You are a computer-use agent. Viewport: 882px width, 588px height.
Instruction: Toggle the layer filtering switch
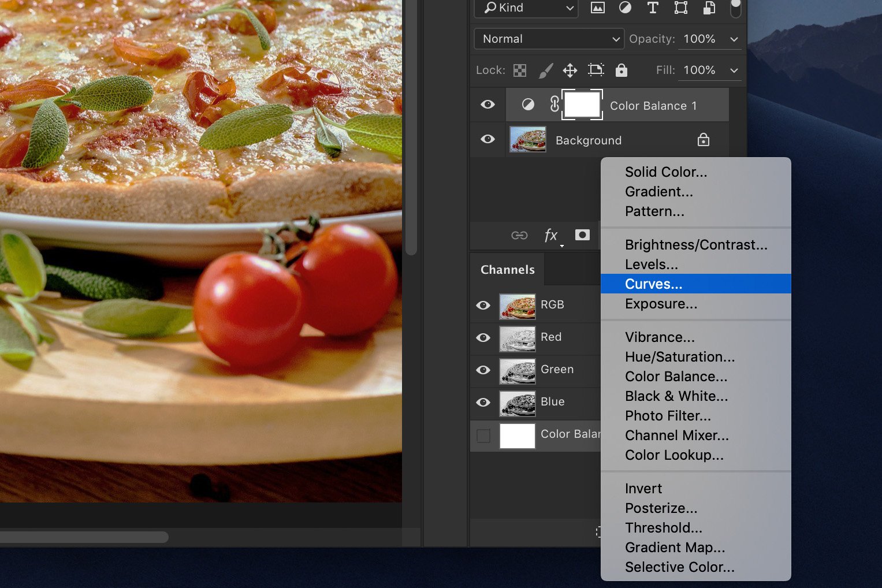click(735, 8)
